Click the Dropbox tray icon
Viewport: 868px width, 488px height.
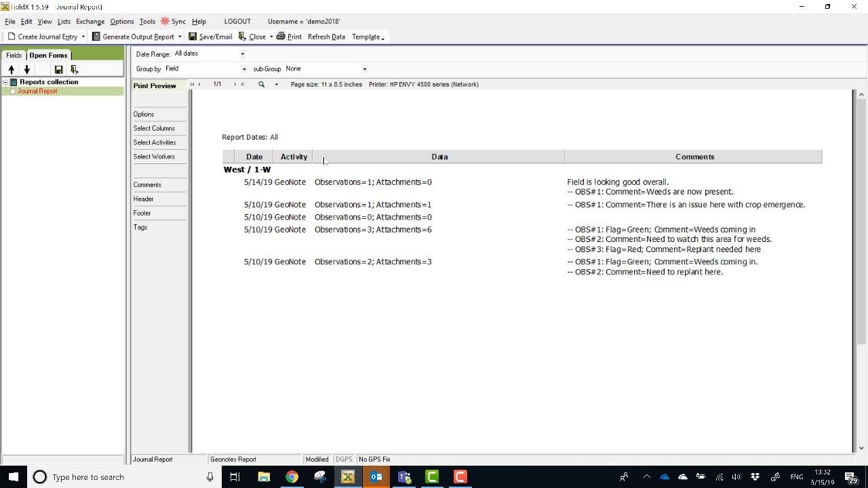[x=755, y=477]
